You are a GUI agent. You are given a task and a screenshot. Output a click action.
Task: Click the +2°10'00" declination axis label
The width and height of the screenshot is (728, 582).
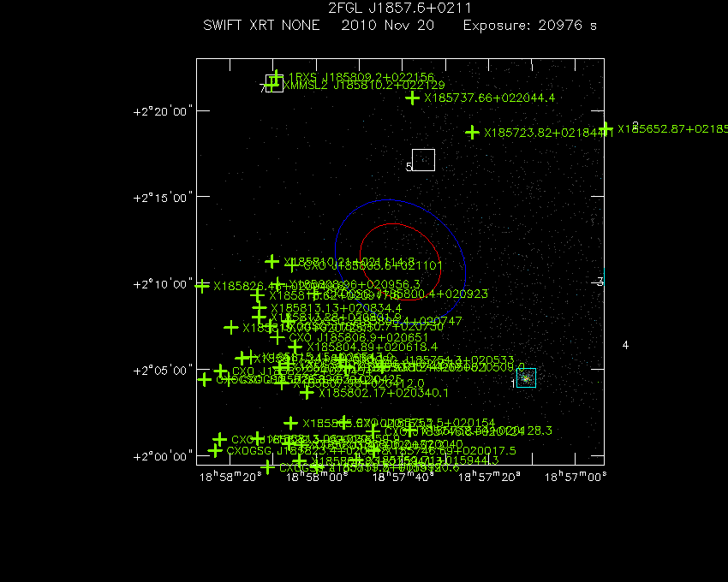(x=163, y=284)
